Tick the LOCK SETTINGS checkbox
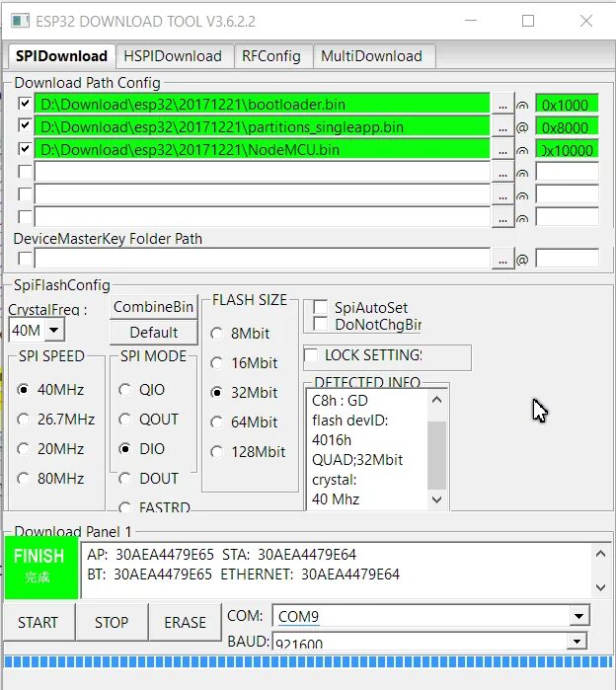 [x=311, y=355]
